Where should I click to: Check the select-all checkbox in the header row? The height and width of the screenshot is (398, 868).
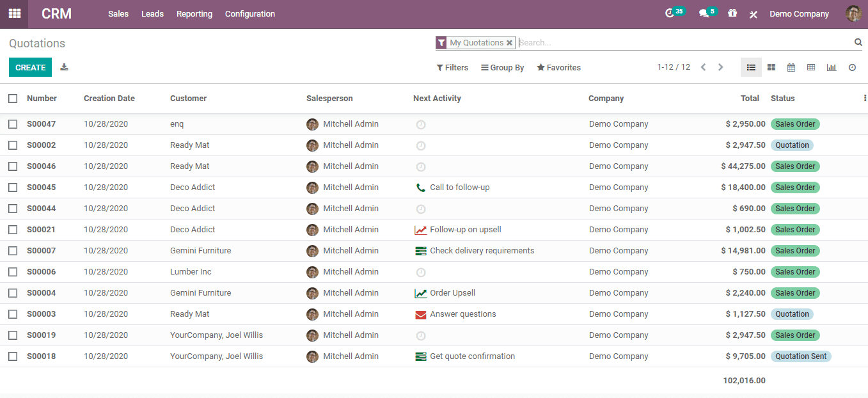click(13, 99)
